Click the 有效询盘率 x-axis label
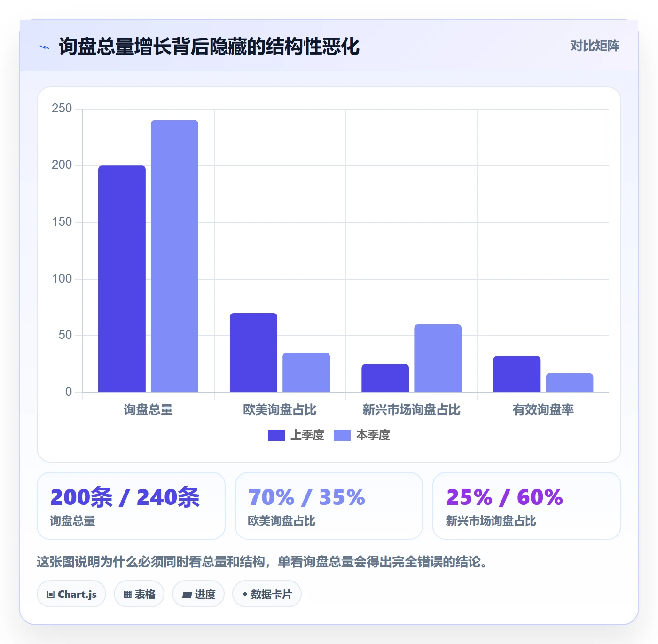Viewport: 658px width, 644px height. [x=543, y=410]
